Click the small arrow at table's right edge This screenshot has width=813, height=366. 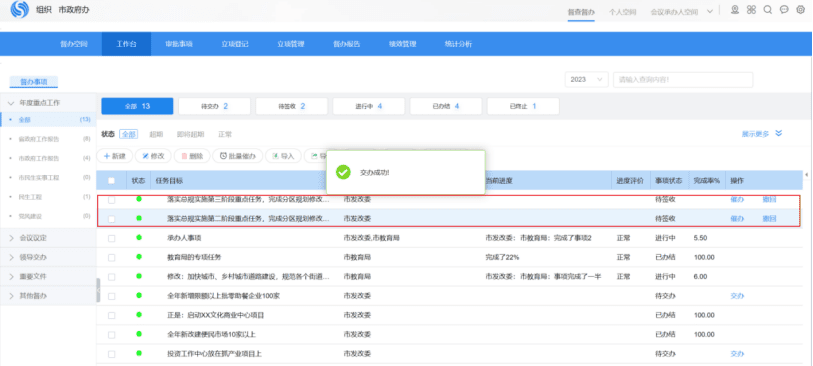(806, 175)
